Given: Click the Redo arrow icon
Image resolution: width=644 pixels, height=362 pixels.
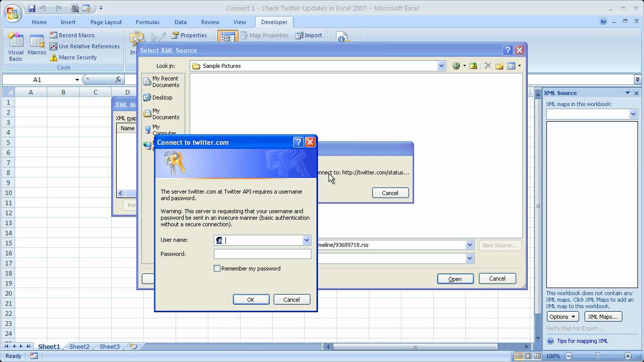Looking at the screenshot, I should [x=59, y=9].
